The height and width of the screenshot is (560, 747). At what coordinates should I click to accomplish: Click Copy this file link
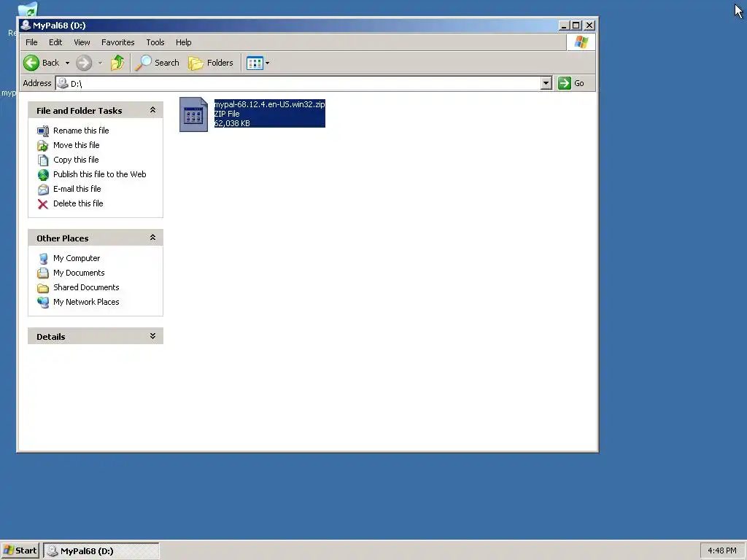click(76, 160)
